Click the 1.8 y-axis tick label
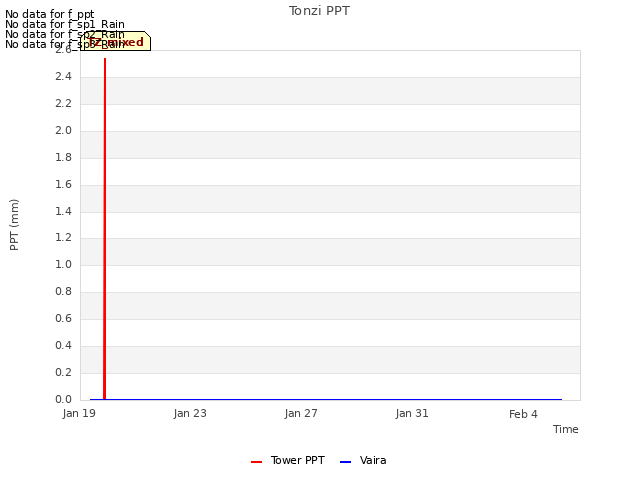The image size is (640, 480). coord(63,157)
